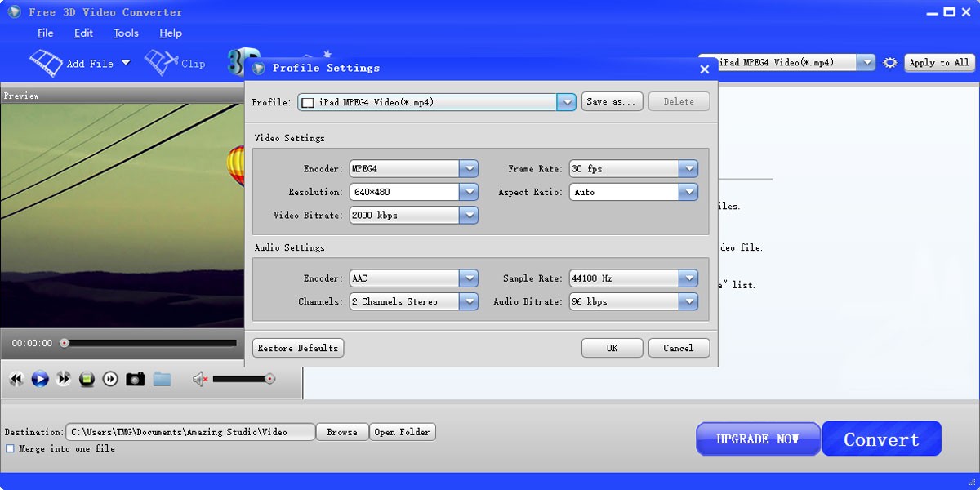Take a snapshot with the camera icon

coord(135,378)
